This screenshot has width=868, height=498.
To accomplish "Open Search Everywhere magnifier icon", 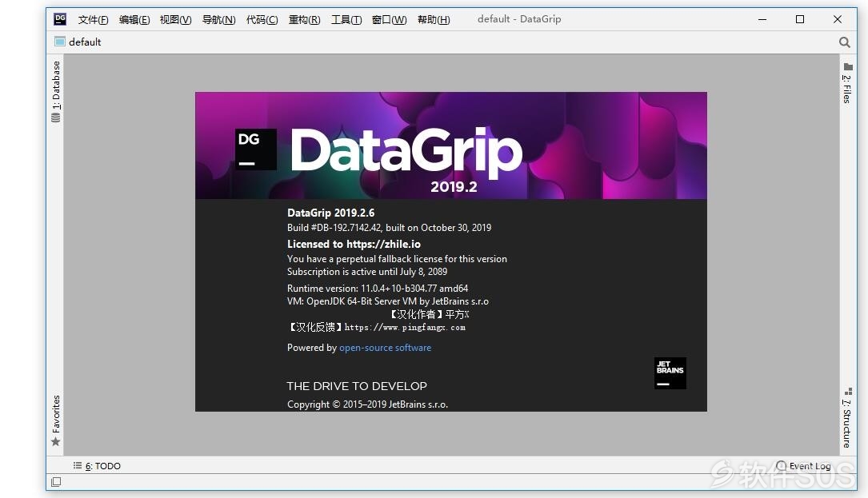I will (x=844, y=42).
